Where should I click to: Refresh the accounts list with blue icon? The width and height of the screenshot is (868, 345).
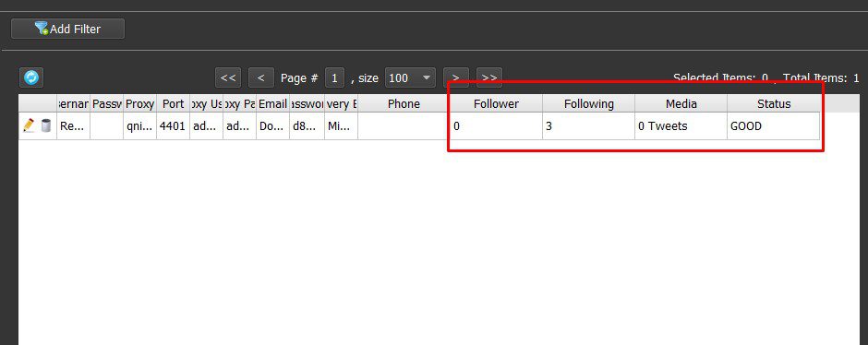click(x=31, y=77)
